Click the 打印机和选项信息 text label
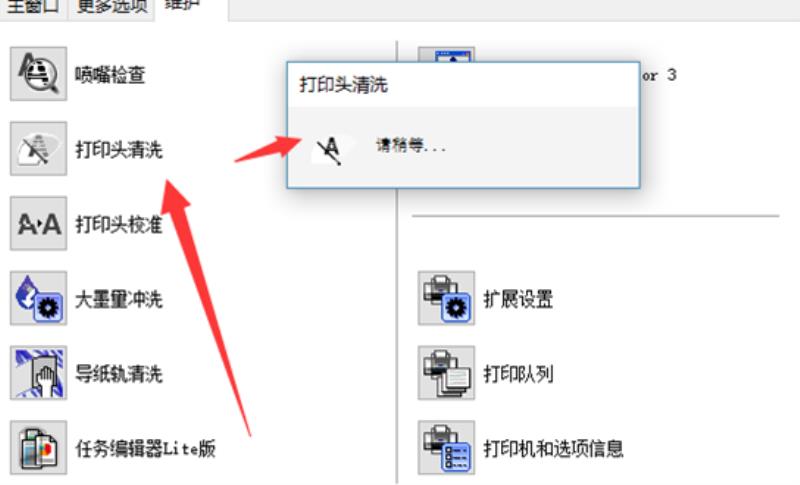Viewport: 800px width, 485px height. [553, 449]
